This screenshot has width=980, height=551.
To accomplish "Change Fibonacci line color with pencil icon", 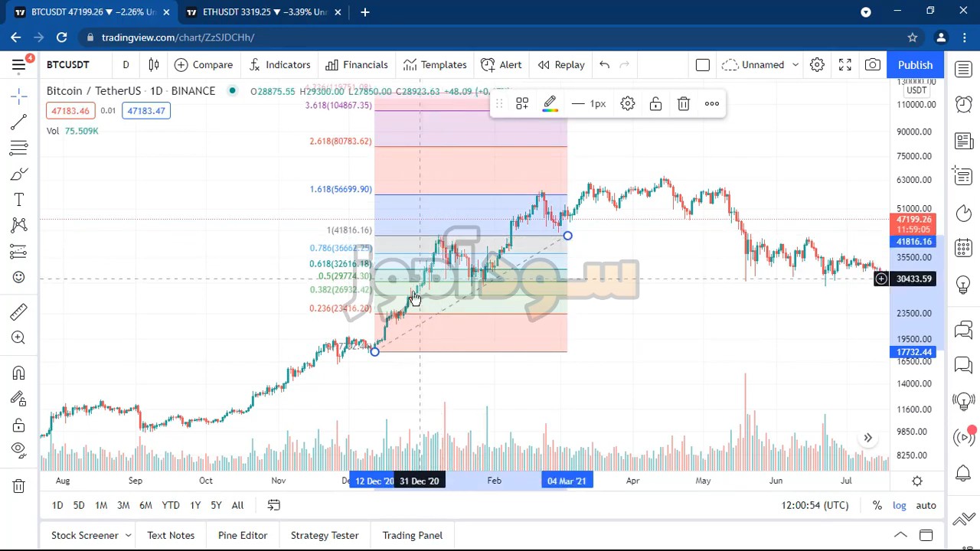I will (550, 104).
